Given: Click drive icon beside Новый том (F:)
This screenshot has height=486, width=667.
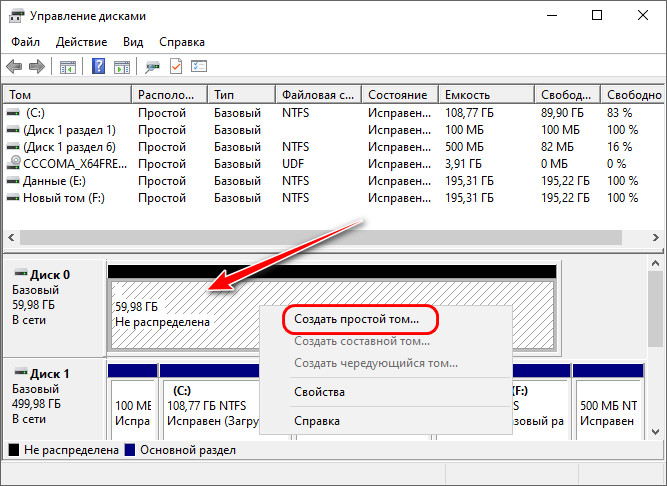Looking at the screenshot, I should coord(14,198).
